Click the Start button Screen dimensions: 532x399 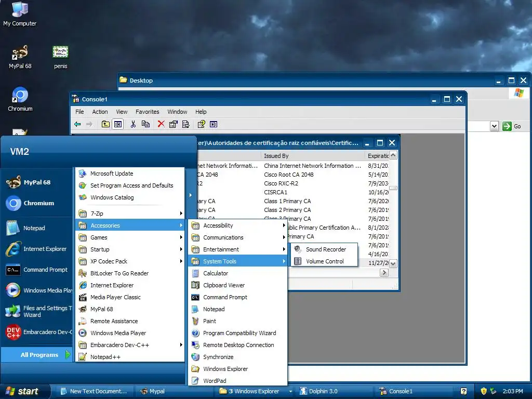[24, 391]
